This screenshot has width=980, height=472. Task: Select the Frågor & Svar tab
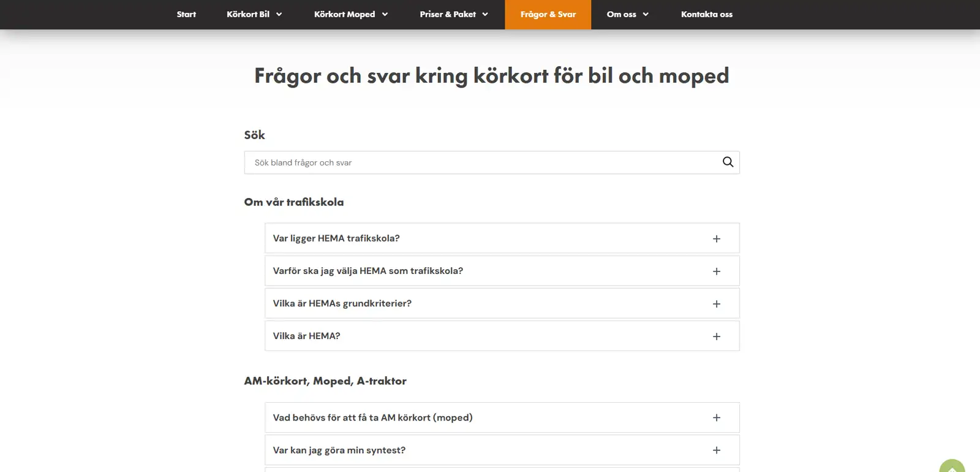pos(548,14)
